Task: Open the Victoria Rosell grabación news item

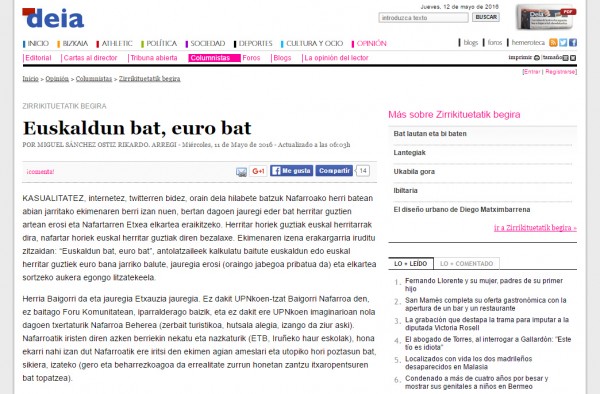Action: tap(487, 324)
